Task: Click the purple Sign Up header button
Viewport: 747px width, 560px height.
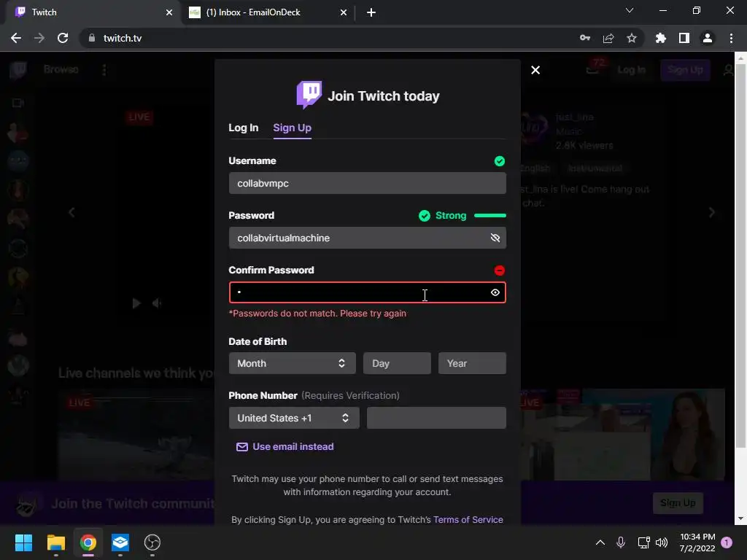Action: pos(685,70)
